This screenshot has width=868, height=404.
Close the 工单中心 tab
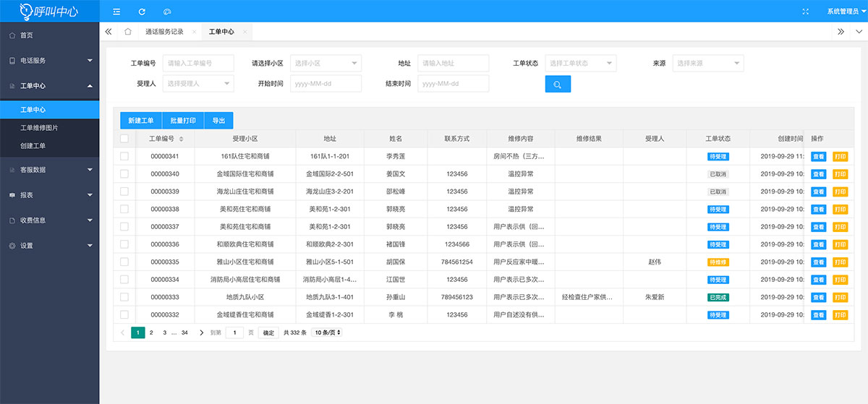pos(245,32)
